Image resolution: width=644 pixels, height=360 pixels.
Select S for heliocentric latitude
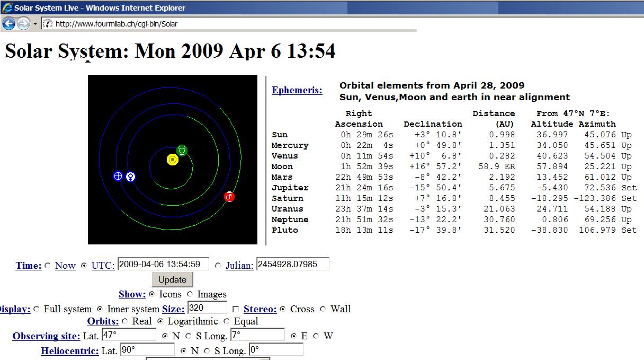pos(207,351)
